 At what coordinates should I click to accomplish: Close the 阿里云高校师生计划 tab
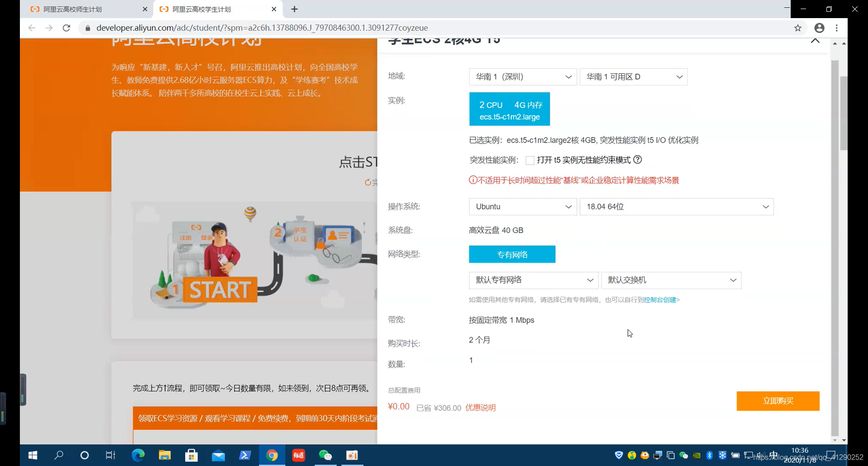tap(145, 9)
